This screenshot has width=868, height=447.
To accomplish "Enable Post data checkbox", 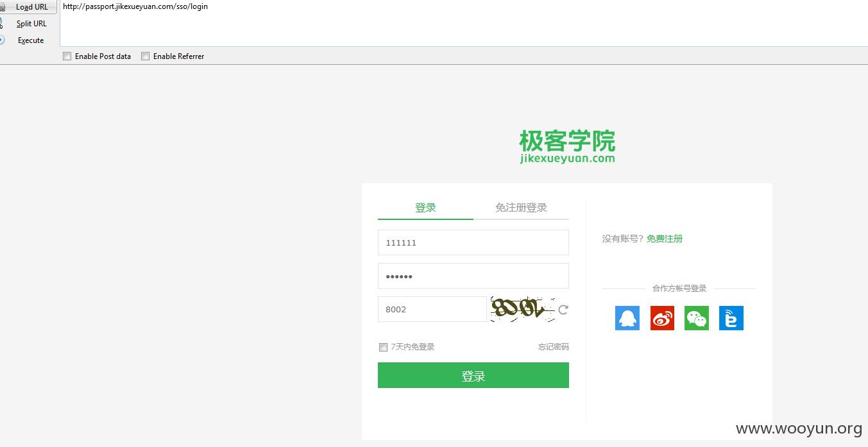I will click(x=67, y=56).
